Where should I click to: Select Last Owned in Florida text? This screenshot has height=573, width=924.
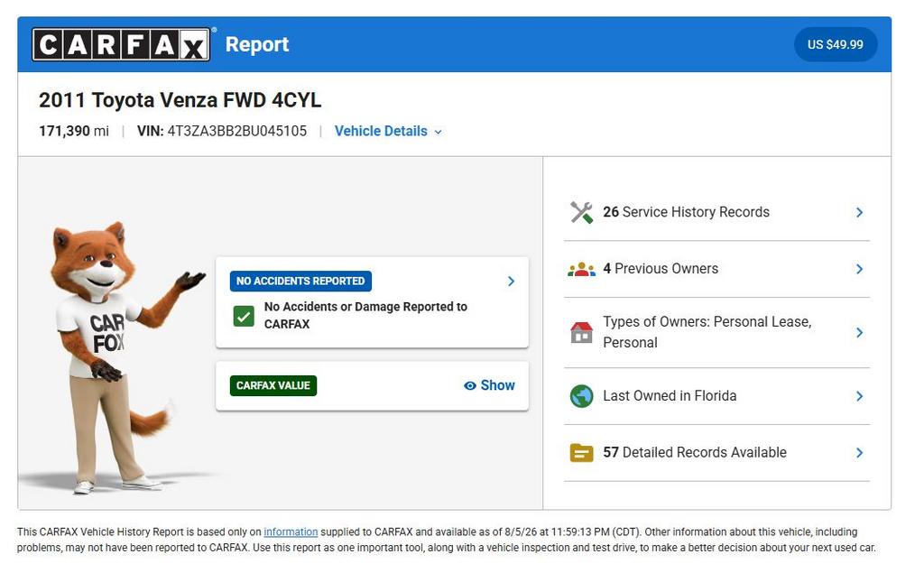tap(670, 396)
